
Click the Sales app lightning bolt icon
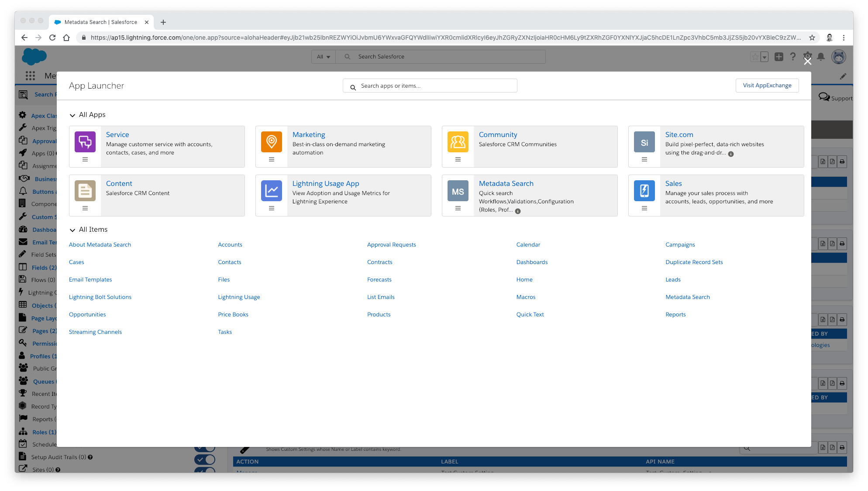[x=644, y=190]
